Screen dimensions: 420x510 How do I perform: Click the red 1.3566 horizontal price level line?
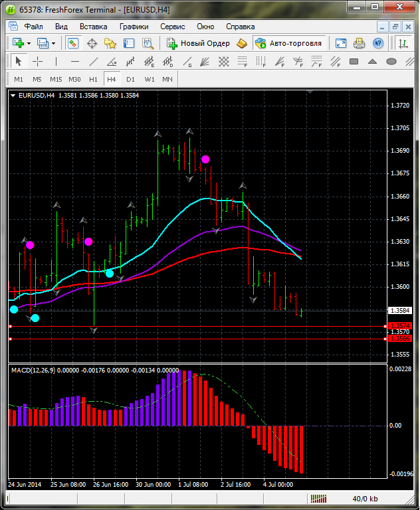[199, 339]
